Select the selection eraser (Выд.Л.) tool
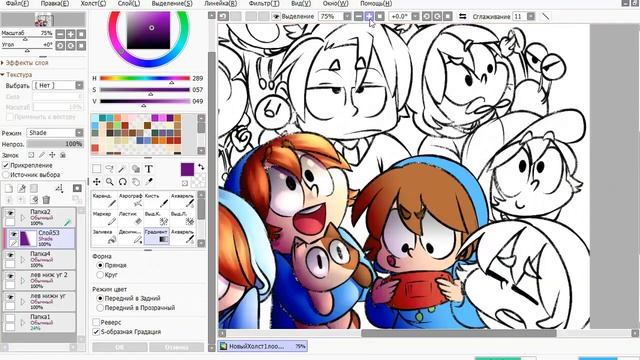The width and height of the screenshot is (640, 360). click(183, 218)
